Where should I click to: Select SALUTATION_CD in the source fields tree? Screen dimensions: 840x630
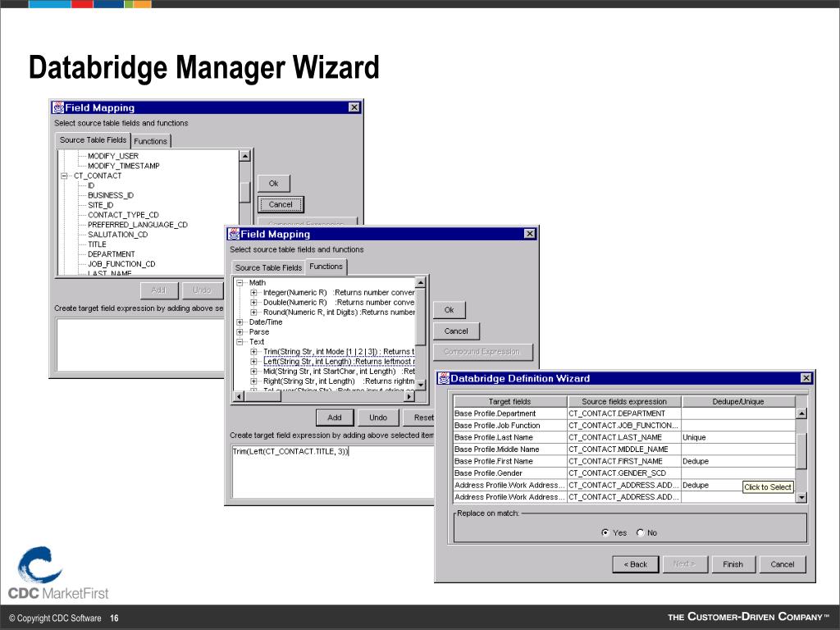[118, 234]
